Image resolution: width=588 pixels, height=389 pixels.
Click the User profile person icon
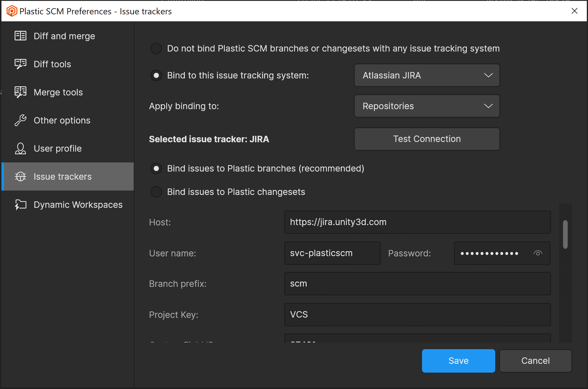(x=20, y=148)
